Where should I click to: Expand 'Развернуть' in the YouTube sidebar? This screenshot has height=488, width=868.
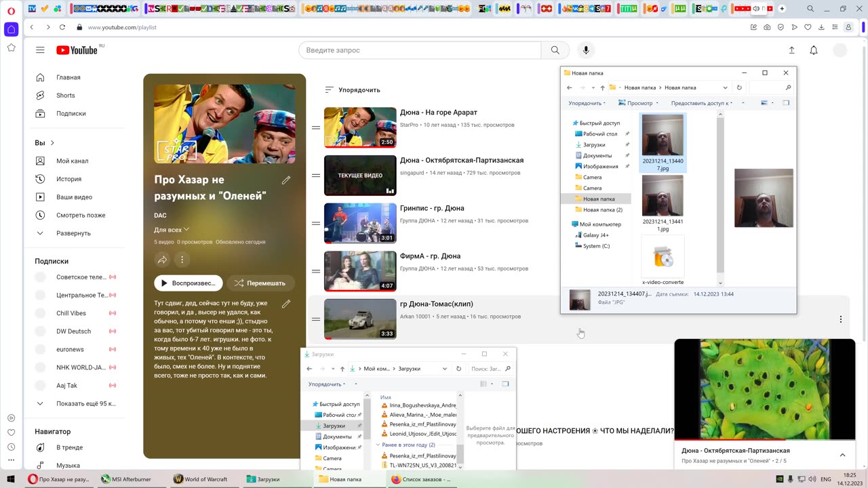click(75, 233)
